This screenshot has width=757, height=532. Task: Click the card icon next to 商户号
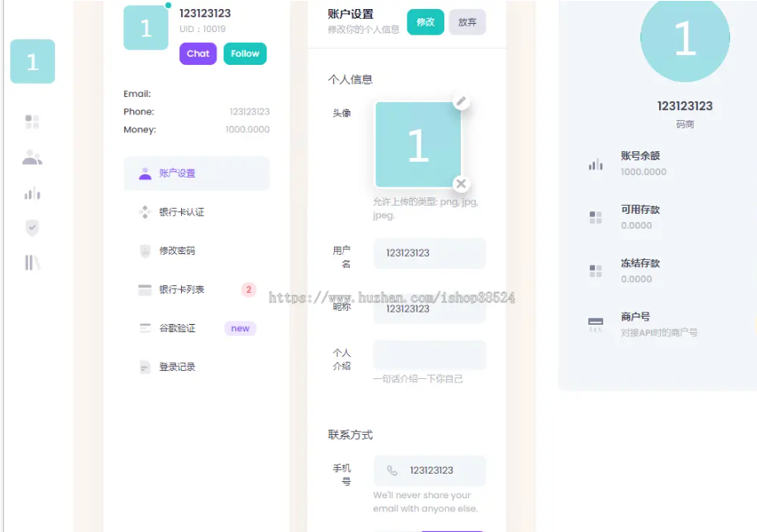[595, 322]
